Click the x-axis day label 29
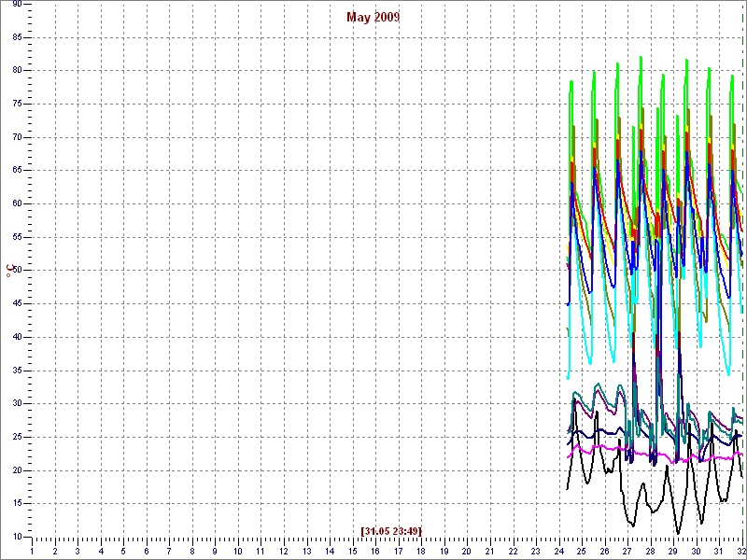Image resolution: width=747 pixels, height=560 pixels. (672, 552)
